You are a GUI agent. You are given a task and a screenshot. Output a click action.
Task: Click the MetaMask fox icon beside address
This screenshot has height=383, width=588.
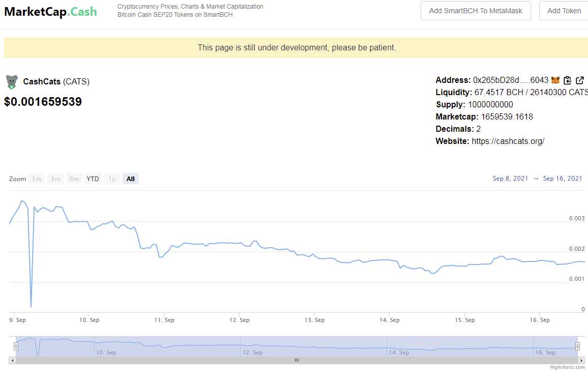pos(555,80)
